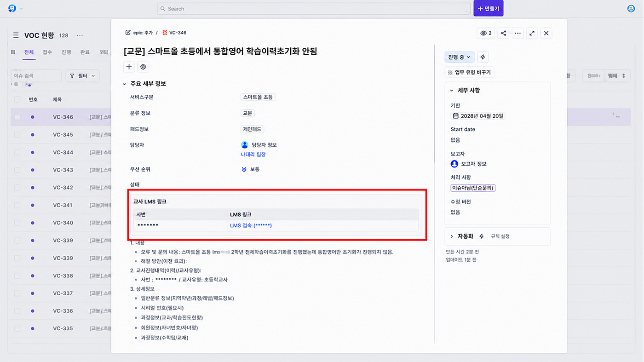
Task: Tick the checkbox for VC-341
Action: pyautogui.click(x=17, y=205)
